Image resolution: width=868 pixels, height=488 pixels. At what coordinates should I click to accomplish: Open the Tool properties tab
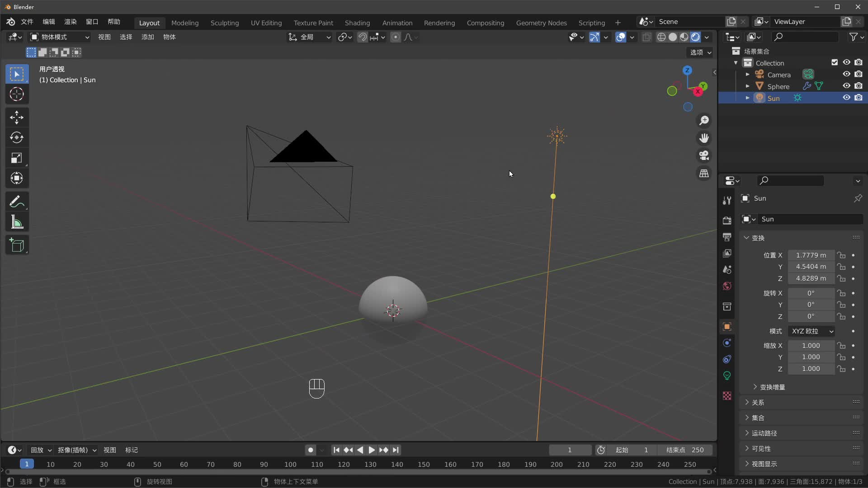[727, 201]
